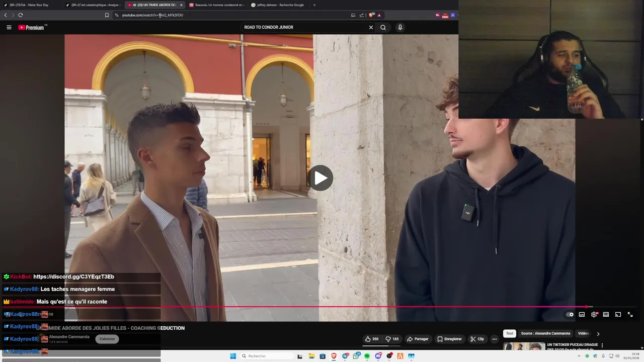
Task: Clear the search box with the X
Action: coord(371,28)
